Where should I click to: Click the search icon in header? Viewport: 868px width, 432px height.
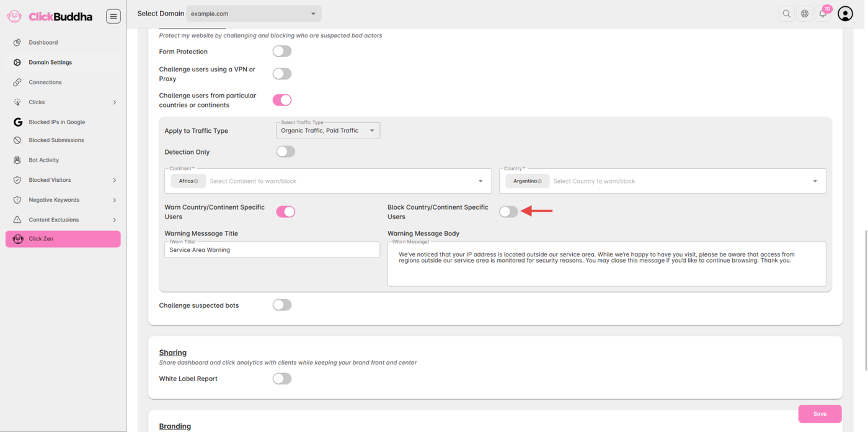pos(786,14)
